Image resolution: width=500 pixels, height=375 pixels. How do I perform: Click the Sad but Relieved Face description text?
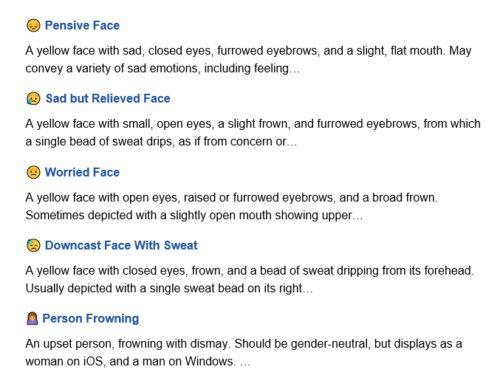(253, 133)
